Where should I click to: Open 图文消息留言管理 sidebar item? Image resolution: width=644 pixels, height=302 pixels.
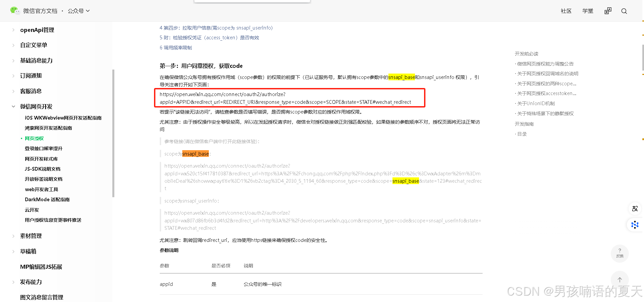point(41,297)
